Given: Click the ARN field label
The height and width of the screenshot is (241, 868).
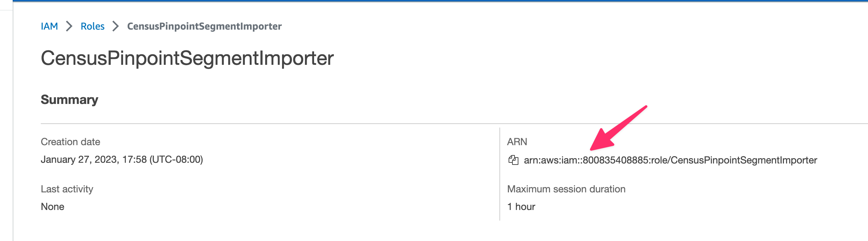Looking at the screenshot, I should pos(517,142).
